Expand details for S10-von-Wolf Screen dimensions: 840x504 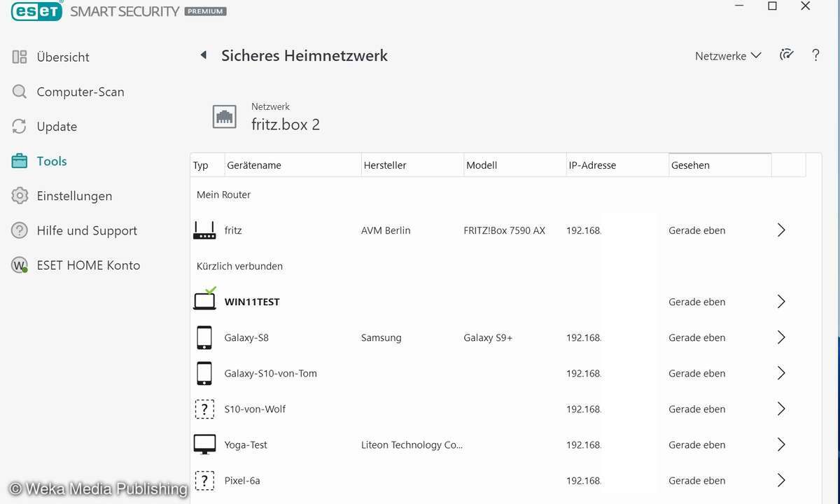(x=781, y=409)
